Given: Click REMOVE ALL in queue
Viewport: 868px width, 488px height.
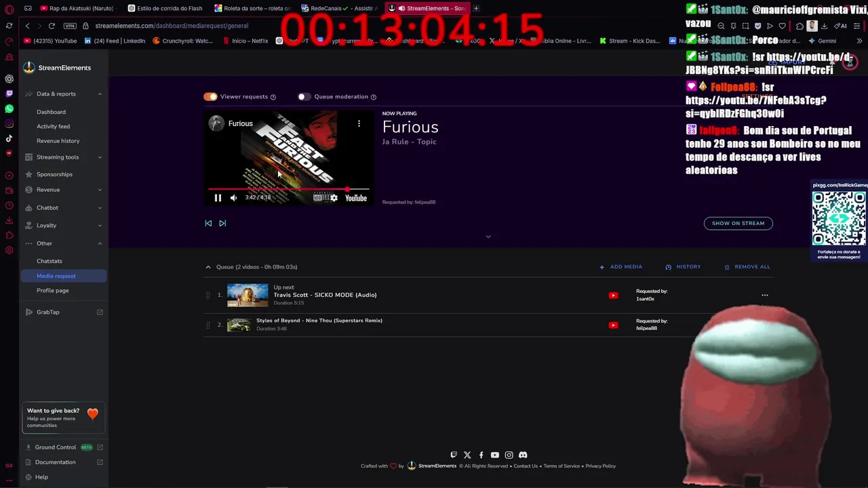Looking at the screenshot, I should click(x=747, y=267).
